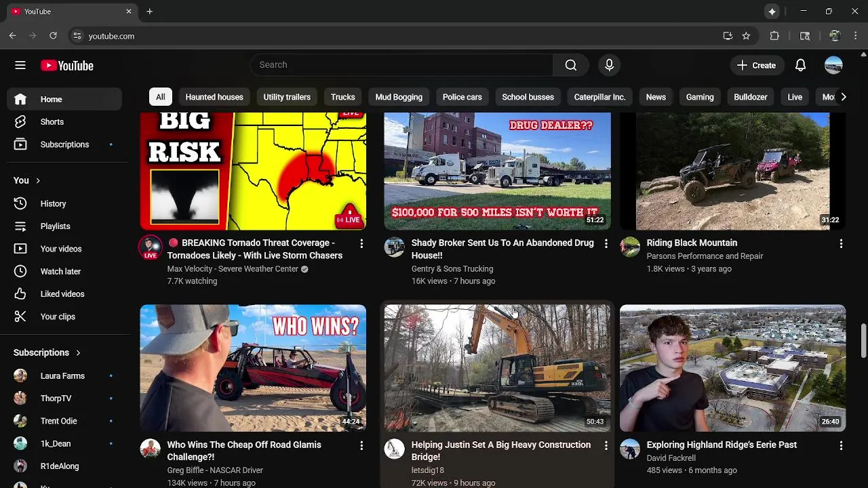Click the page vertical scrollbar thumb

(x=863, y=341)
